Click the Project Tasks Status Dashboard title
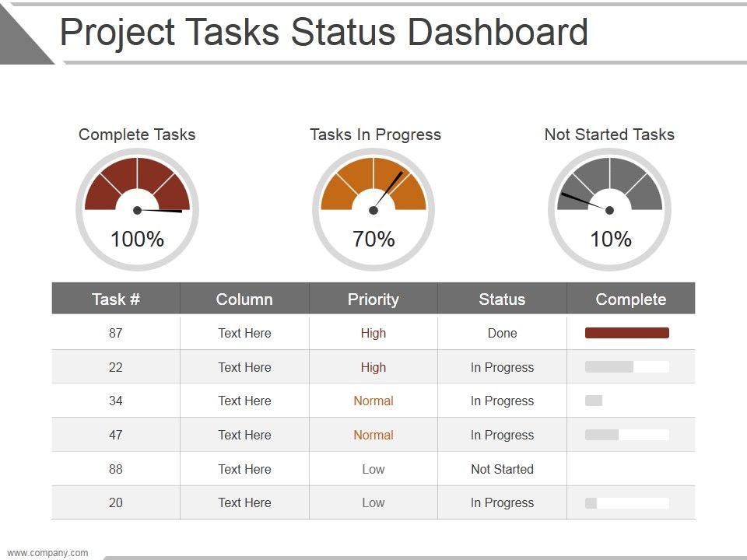 pos(324,33)
